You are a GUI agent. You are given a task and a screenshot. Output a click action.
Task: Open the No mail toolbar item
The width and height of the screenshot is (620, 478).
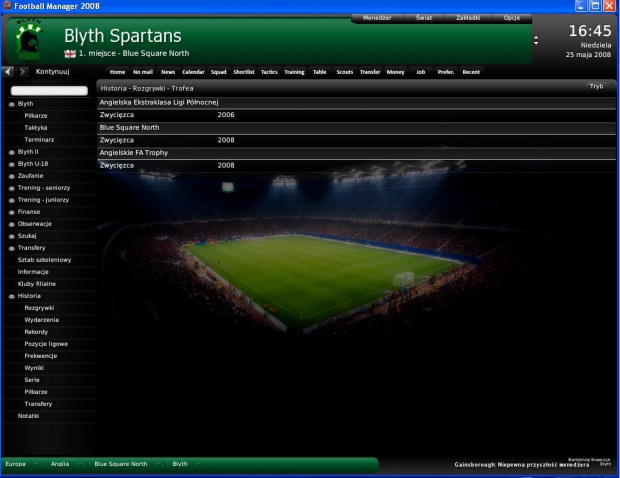pos(143,72)
